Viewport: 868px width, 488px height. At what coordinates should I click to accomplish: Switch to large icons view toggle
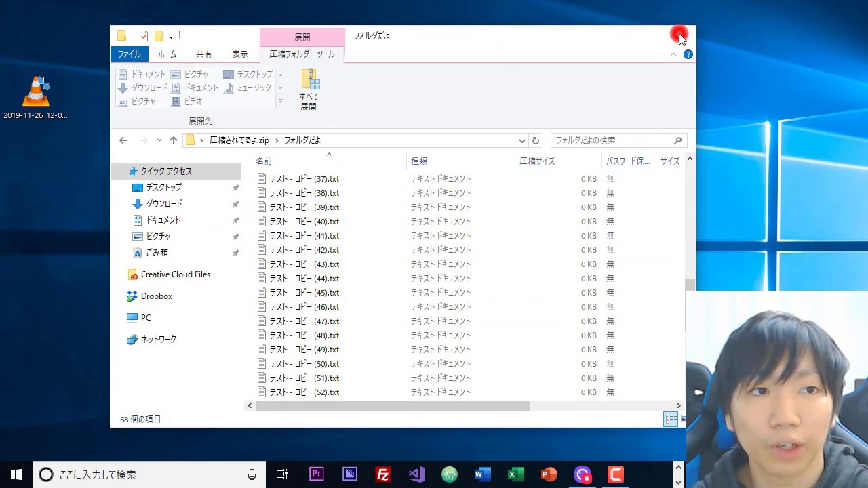(x=683, y=419)
